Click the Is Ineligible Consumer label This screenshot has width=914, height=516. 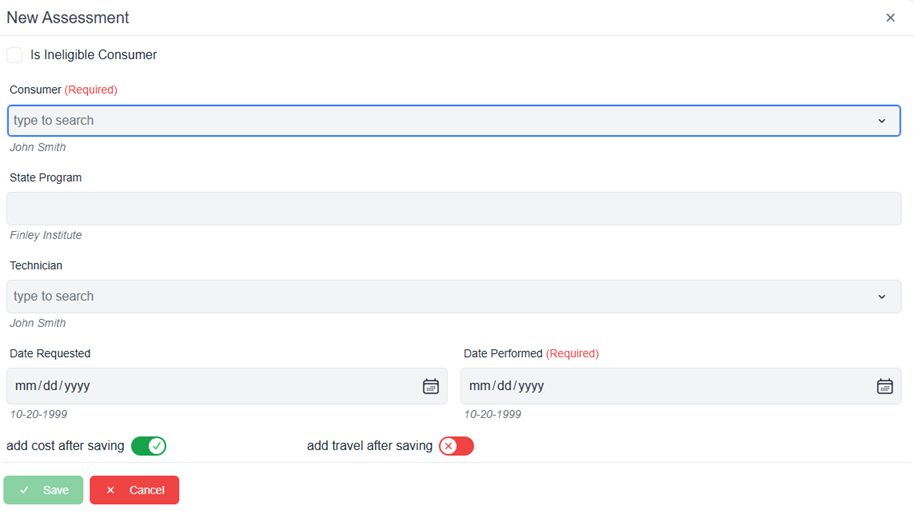[x=93, y=55]
